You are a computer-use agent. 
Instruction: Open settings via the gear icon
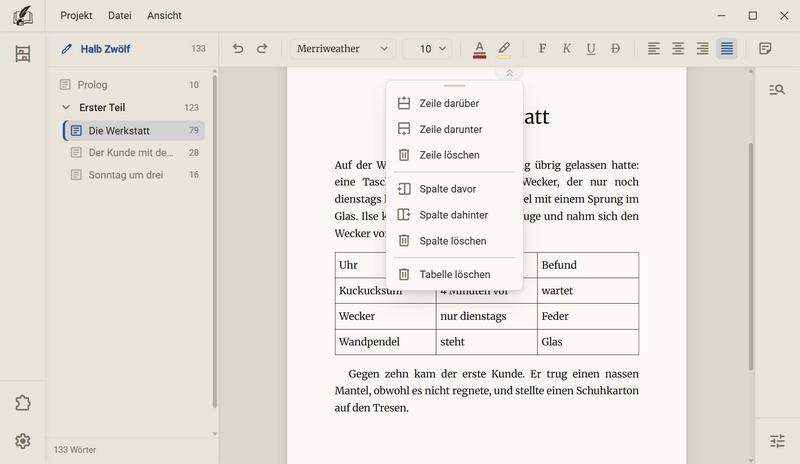22,441
